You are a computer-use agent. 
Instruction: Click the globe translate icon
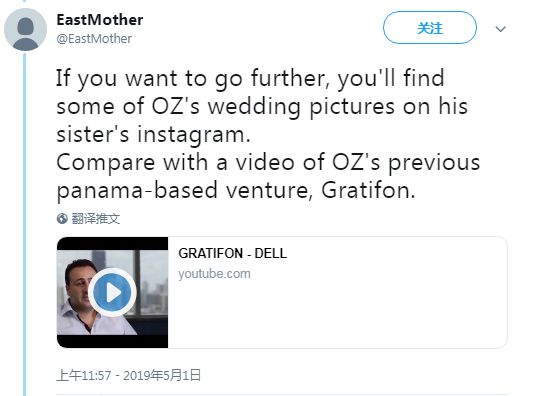pyautogui.click(x=62, y=219)
